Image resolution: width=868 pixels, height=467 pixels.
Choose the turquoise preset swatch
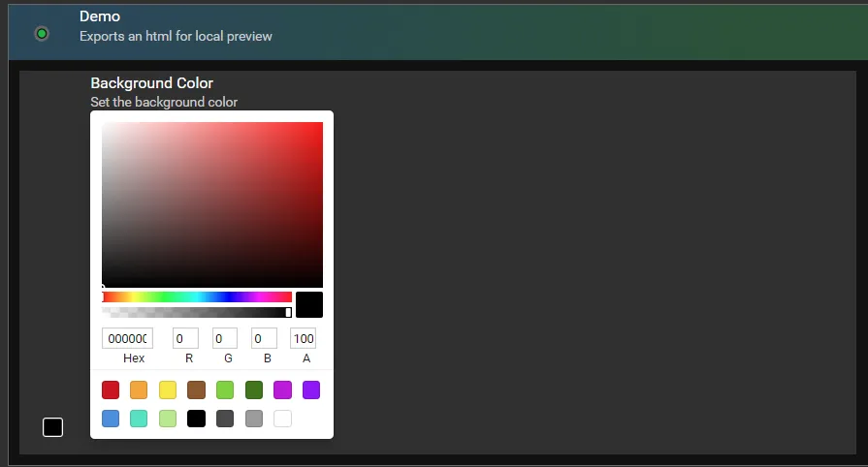[x=139, y=419]
